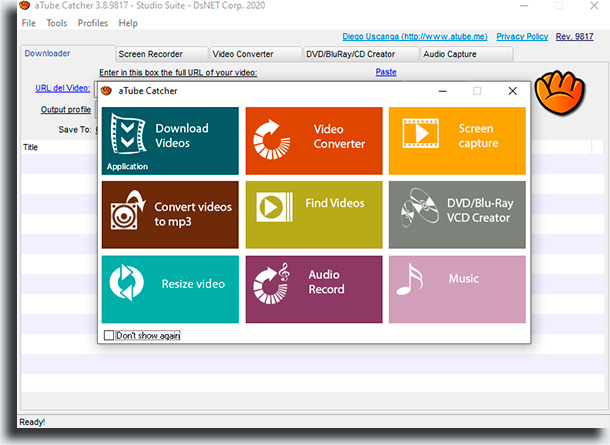
Task: Click the Convert videos to mp3 speaker icon
Action: click(127, 210)
